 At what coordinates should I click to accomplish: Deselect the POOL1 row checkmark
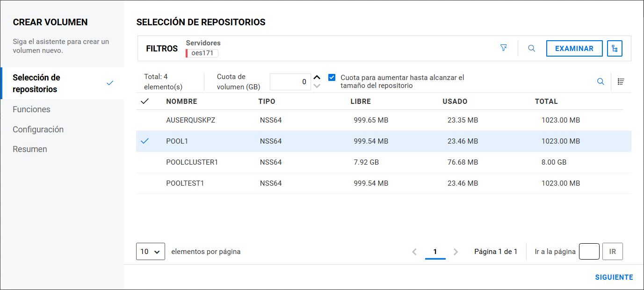pyautogui.click(x=145, y=141)
